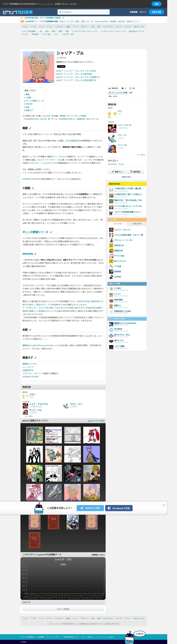Expand comments with コメントを見る
177x644 pixels.
[x=63, y=609]
